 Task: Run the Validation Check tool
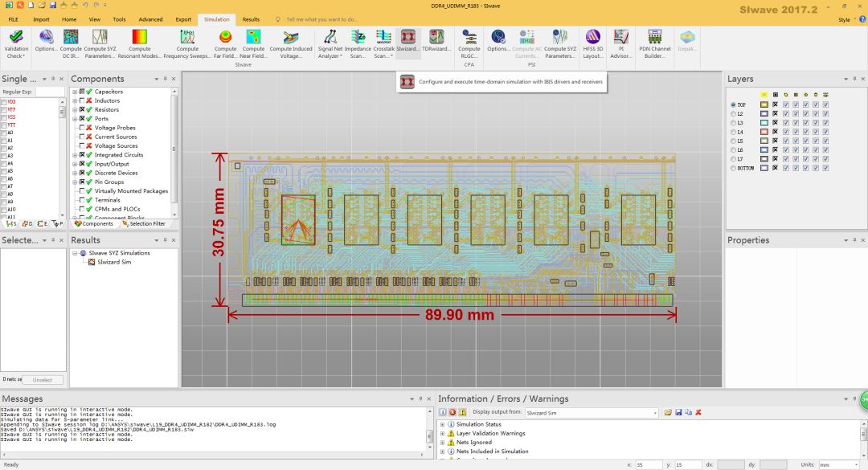tap(16, 43)
